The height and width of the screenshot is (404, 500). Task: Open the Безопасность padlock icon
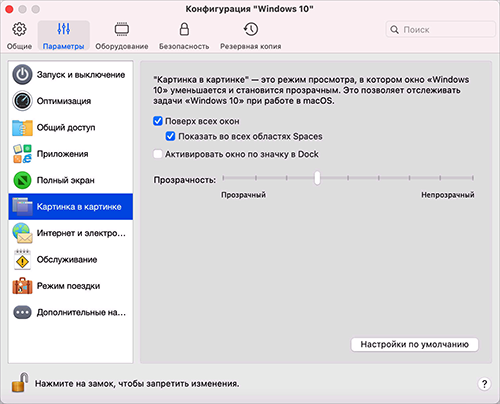[184, 29]
